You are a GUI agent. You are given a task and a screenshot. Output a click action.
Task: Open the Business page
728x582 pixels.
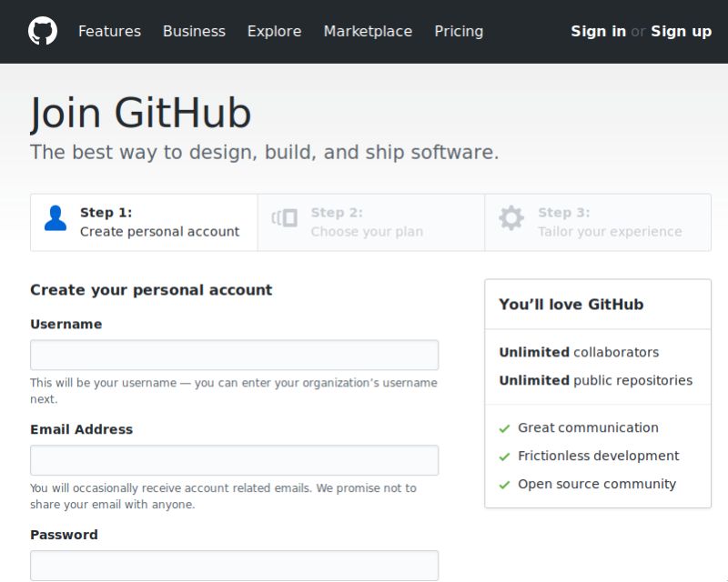pyautogui.click(x=194, y=31)
